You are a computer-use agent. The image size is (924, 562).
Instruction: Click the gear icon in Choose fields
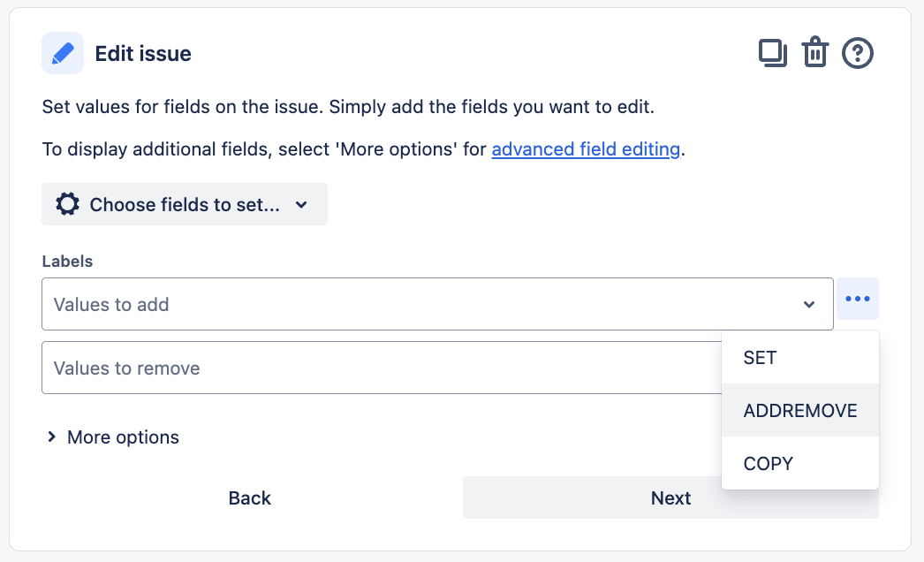pos(67,204)
